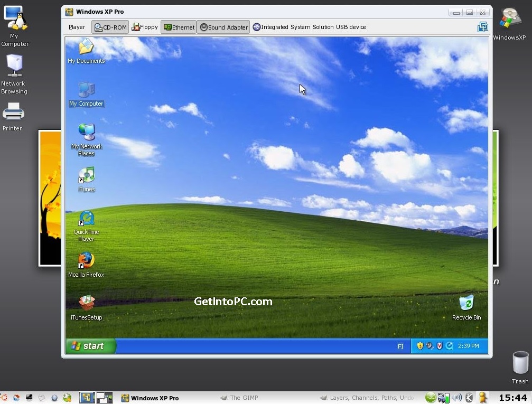Click the bluetooth K tray icon
532x404 pixels.
469,398
